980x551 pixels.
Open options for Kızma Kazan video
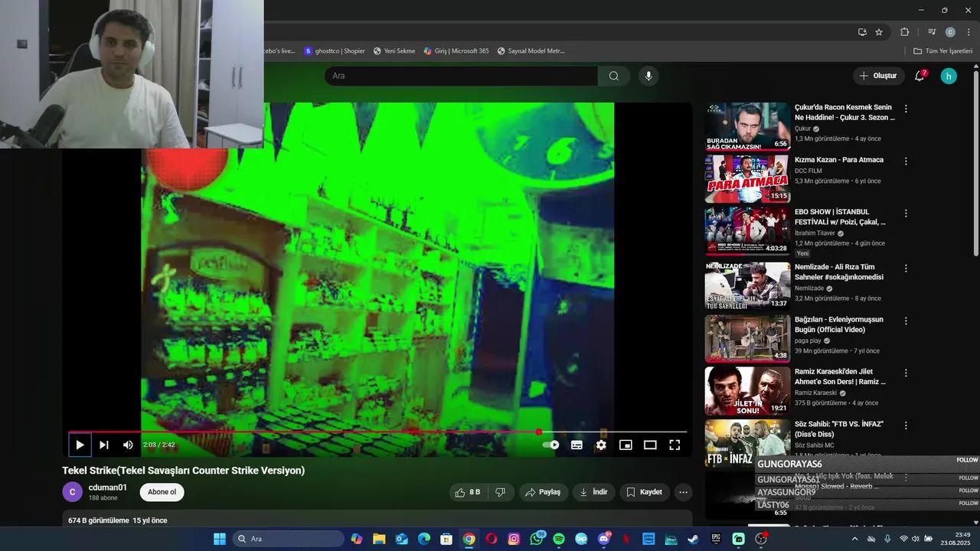[906, 161]
